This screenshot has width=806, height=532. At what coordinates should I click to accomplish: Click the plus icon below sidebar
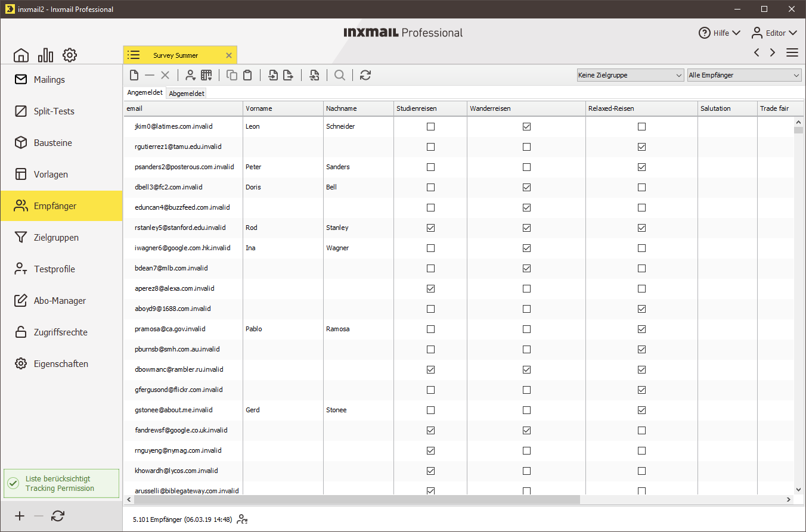pos(20,516)
